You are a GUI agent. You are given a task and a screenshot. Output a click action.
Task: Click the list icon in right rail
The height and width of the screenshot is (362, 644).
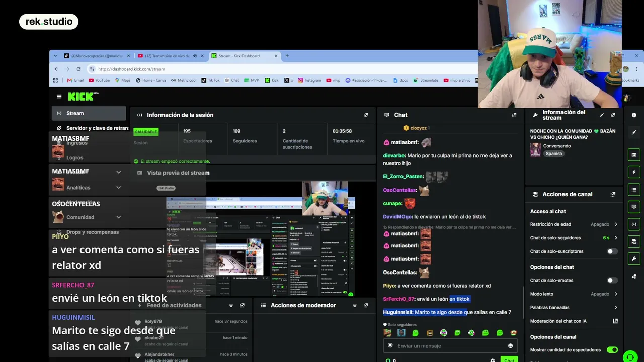[634, 190]
